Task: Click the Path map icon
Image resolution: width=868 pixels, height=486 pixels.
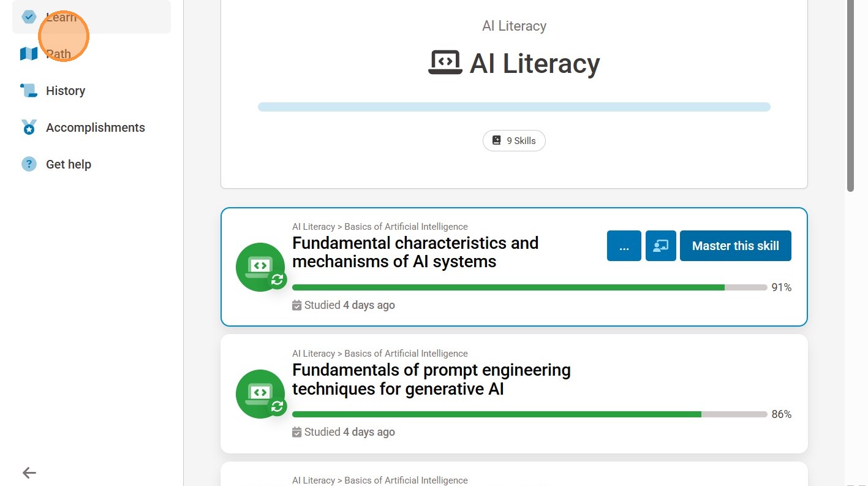Action: click(29, 54)
